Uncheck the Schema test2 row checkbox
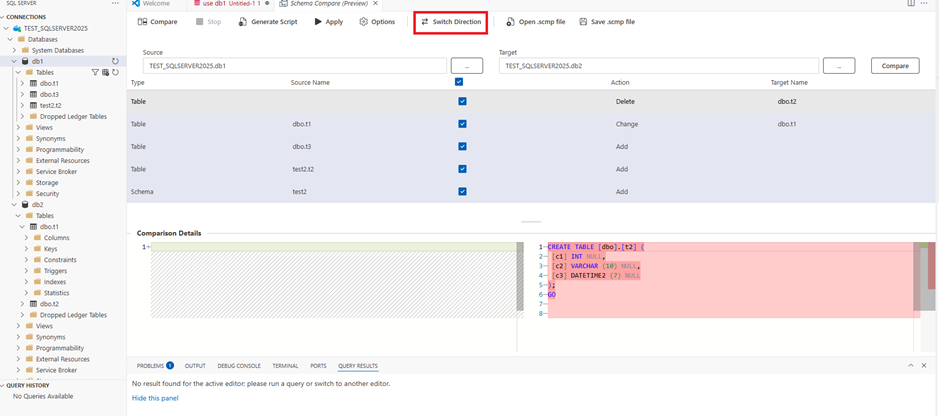The height and width of the screenshot is (416, 939). click(462, 192)
